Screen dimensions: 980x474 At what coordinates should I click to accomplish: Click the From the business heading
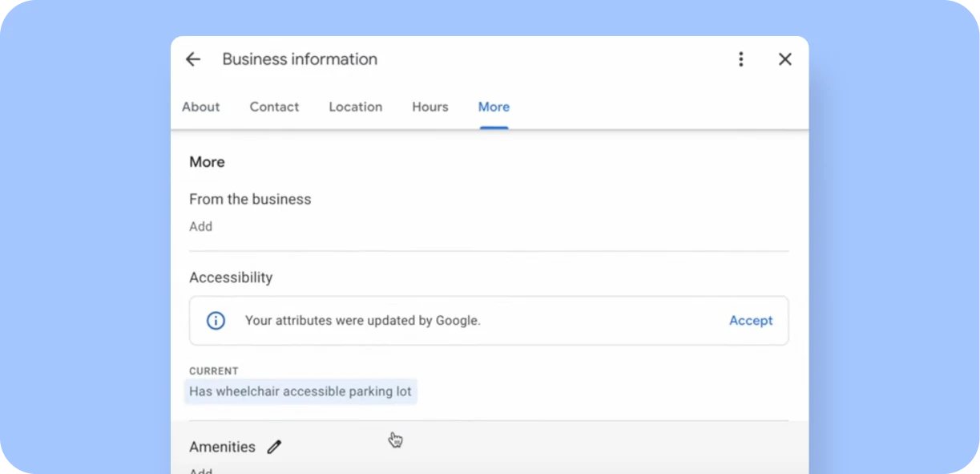point(250,199)
